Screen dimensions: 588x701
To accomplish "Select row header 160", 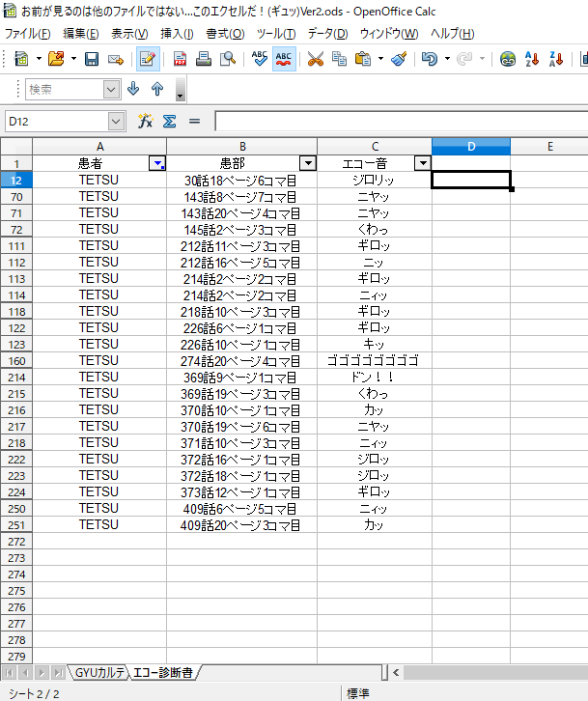I will 16,361.
